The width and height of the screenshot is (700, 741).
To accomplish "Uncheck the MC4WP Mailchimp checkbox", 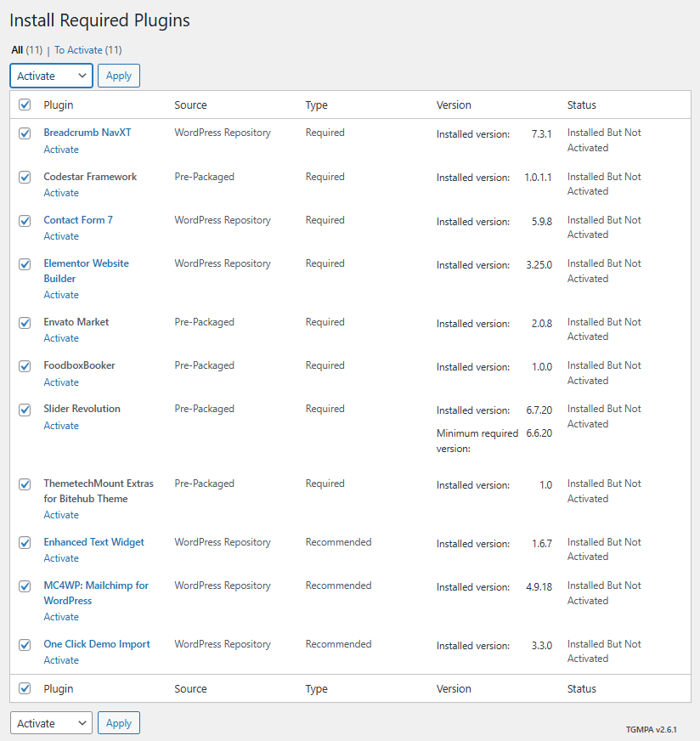I will click(x=25, y=586).
